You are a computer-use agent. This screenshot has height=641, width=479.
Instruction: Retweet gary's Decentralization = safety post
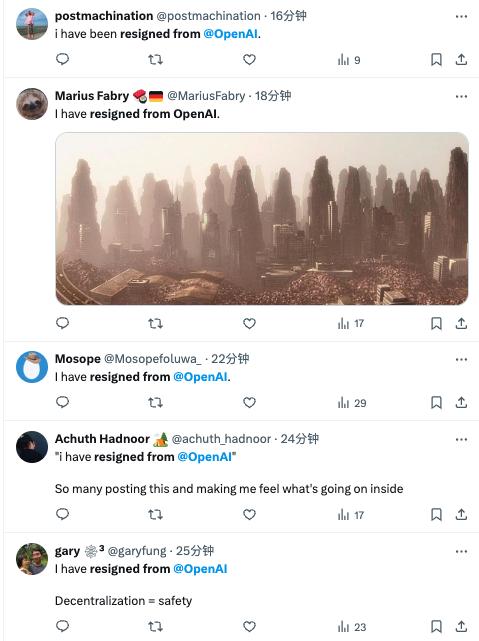(x=155, y=626)
